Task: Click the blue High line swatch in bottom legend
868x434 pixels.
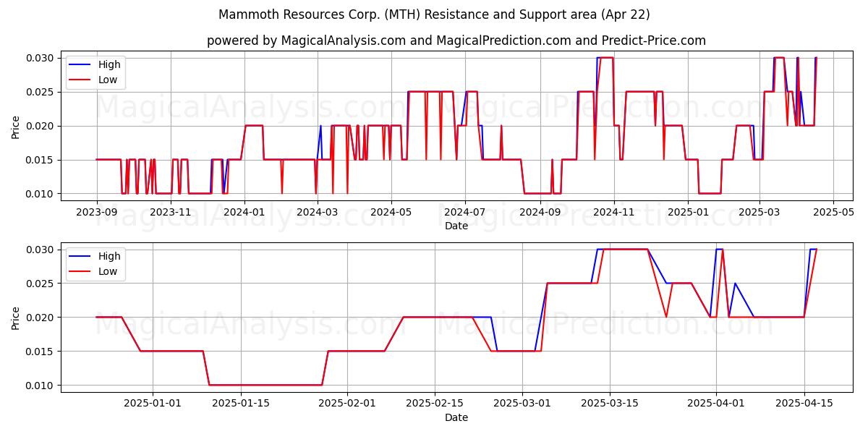Action: coord(81,257)
